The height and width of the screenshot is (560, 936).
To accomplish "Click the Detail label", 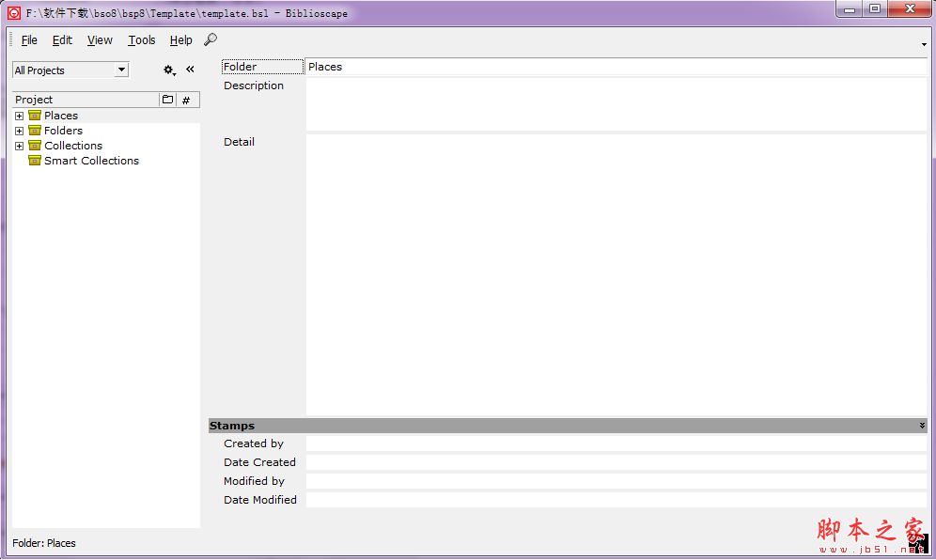I will point(239,142).
